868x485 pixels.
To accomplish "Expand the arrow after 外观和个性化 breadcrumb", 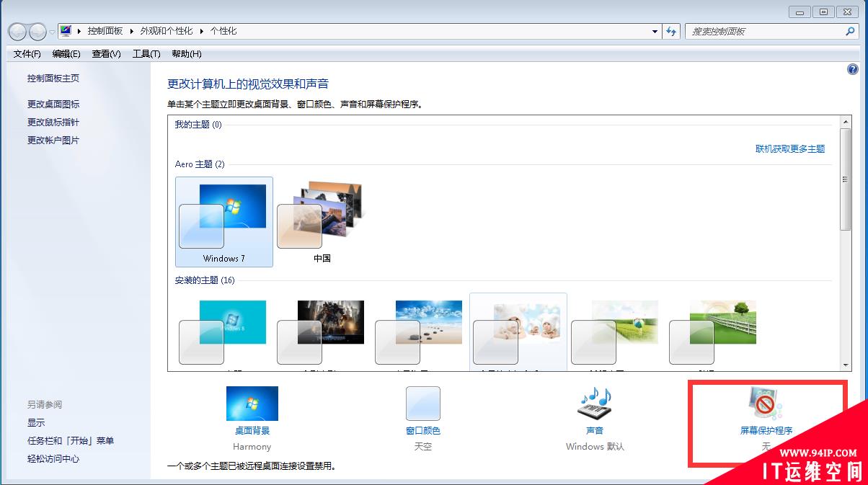I will pyautogui.click(x=202, y=31).
